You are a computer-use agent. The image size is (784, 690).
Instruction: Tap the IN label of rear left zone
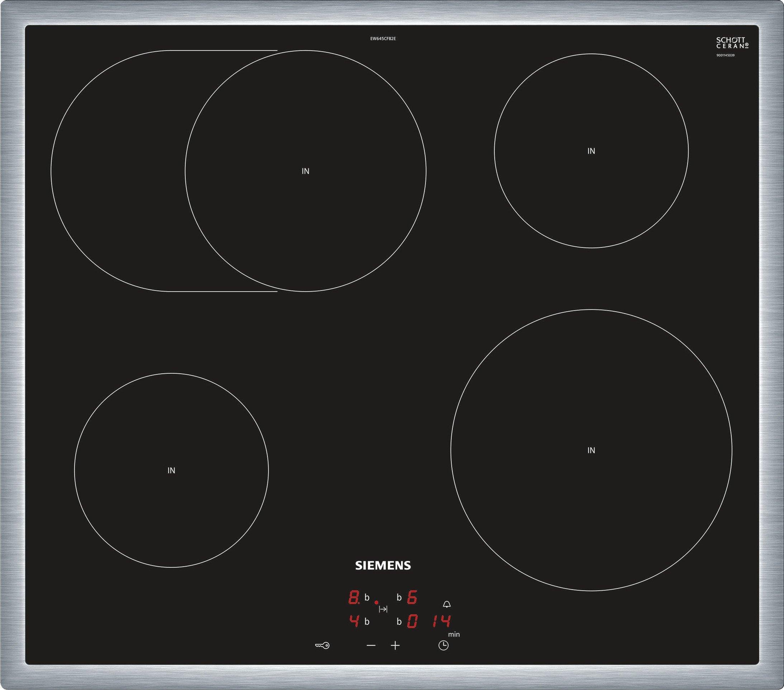[x=305, y=171]
